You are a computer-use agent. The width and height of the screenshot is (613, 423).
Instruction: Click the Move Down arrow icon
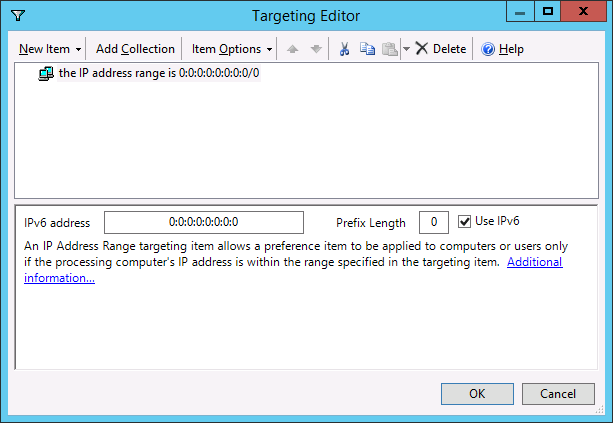(x=316, y=49)
